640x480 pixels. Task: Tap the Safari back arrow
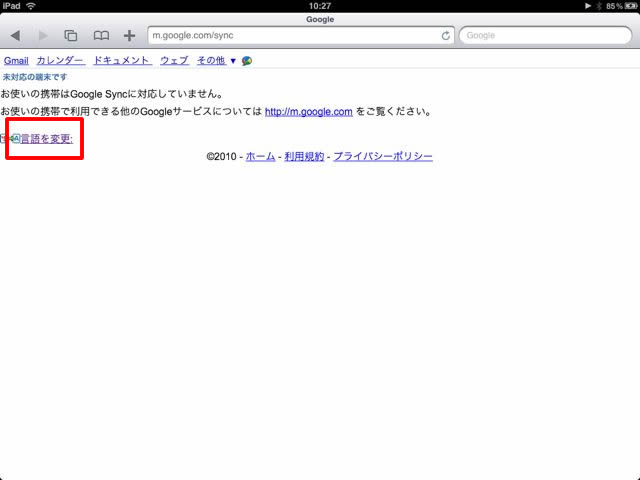click(16, 36)
